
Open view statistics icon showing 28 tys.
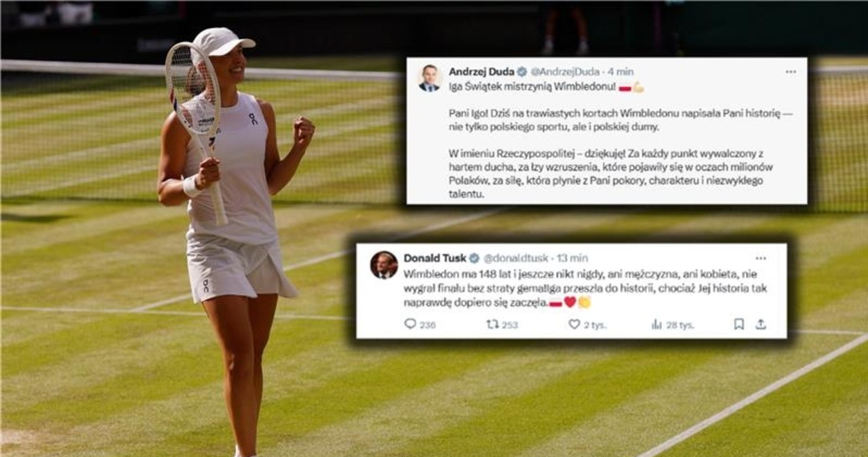click(656, 324)
